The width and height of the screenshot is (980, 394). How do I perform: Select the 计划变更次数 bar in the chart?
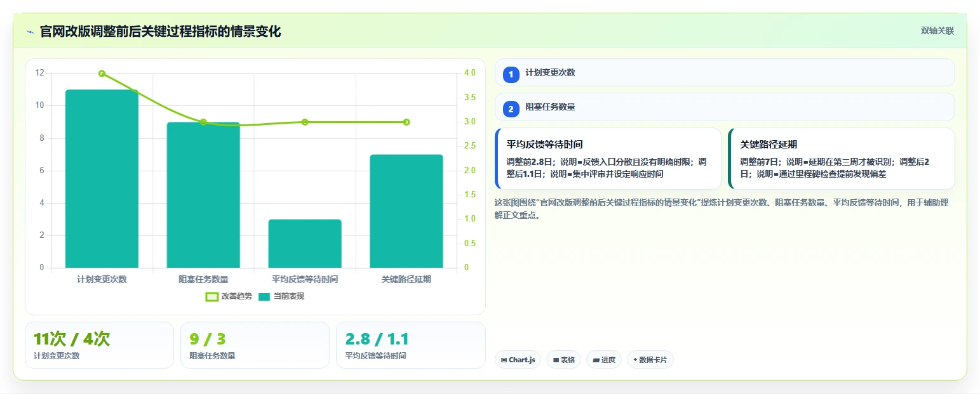pyautogui.click(x=102, y=179)
